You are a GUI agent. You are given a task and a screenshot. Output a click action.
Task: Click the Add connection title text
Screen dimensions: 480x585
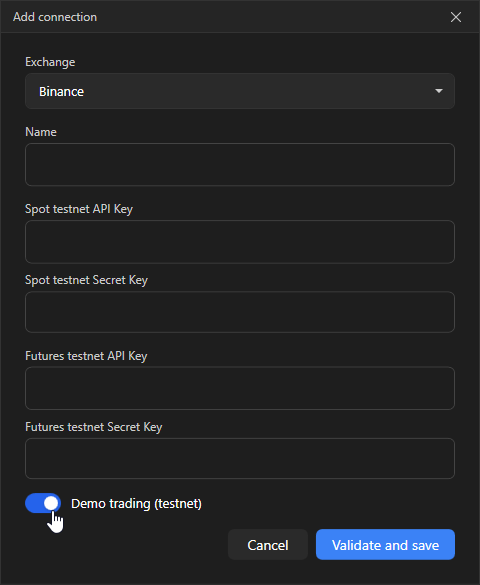(x=55, y=17)
